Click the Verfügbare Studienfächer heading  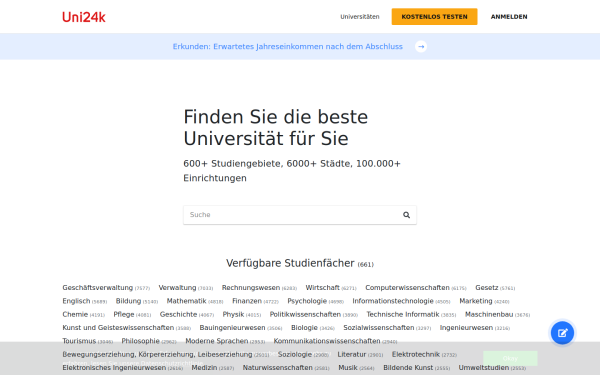point(300,263)
